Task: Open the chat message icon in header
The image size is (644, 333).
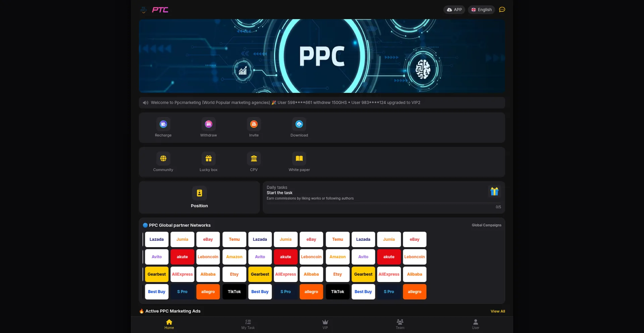Action: 502,10
